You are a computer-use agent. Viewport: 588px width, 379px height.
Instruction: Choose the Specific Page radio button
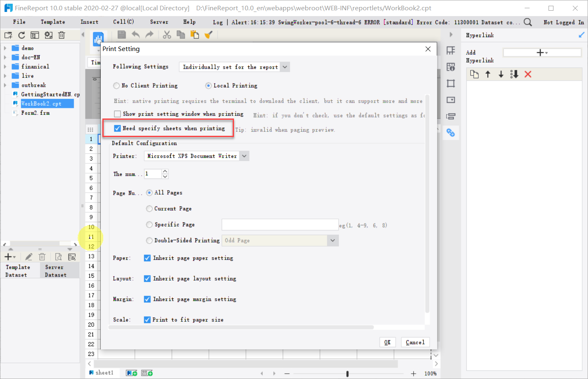149,224
